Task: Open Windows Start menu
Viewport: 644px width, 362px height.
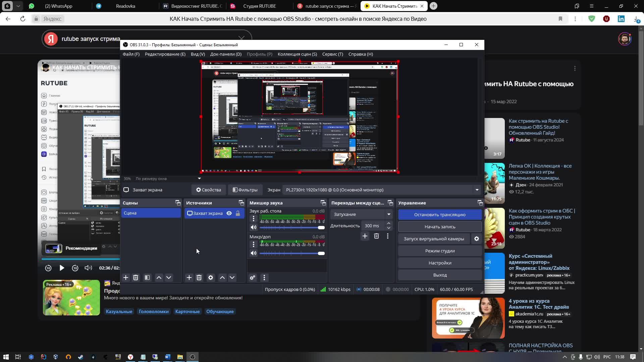Action: click(6, 357)
